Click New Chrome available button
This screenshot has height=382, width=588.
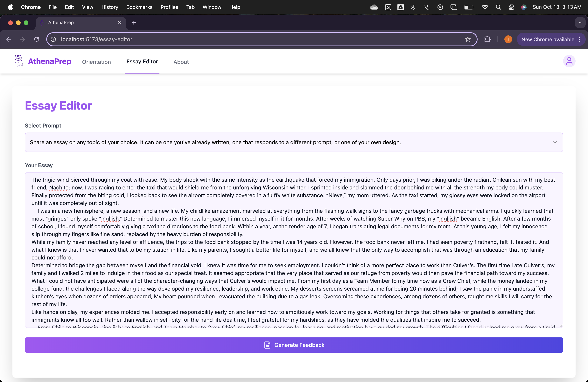(x=548, y=39)
